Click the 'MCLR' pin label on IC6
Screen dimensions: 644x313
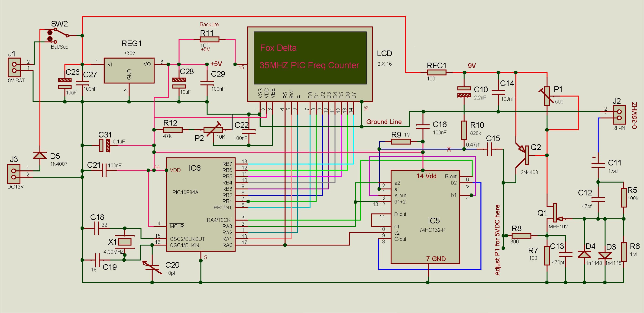click(177, 226)
